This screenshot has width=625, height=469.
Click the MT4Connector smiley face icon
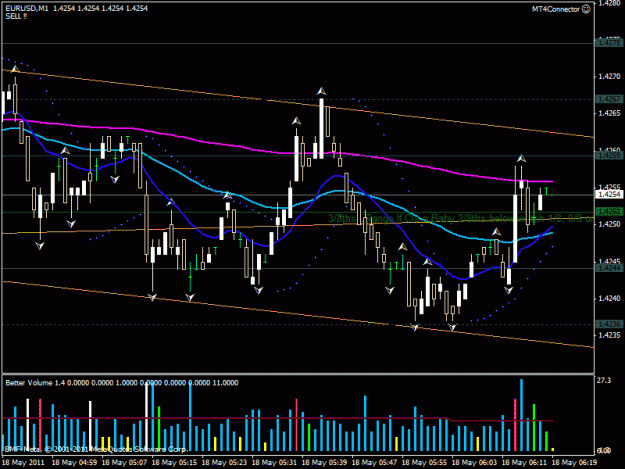coord(586,9)
